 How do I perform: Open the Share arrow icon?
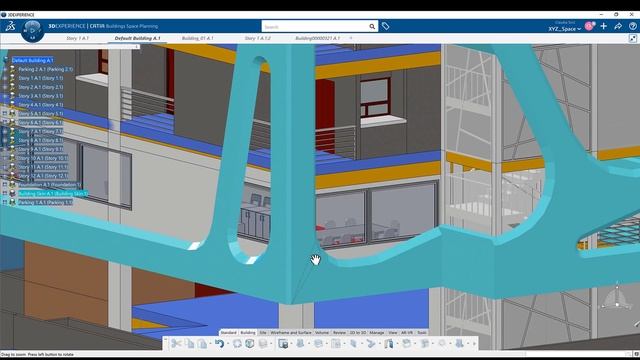tap(618, 26)
